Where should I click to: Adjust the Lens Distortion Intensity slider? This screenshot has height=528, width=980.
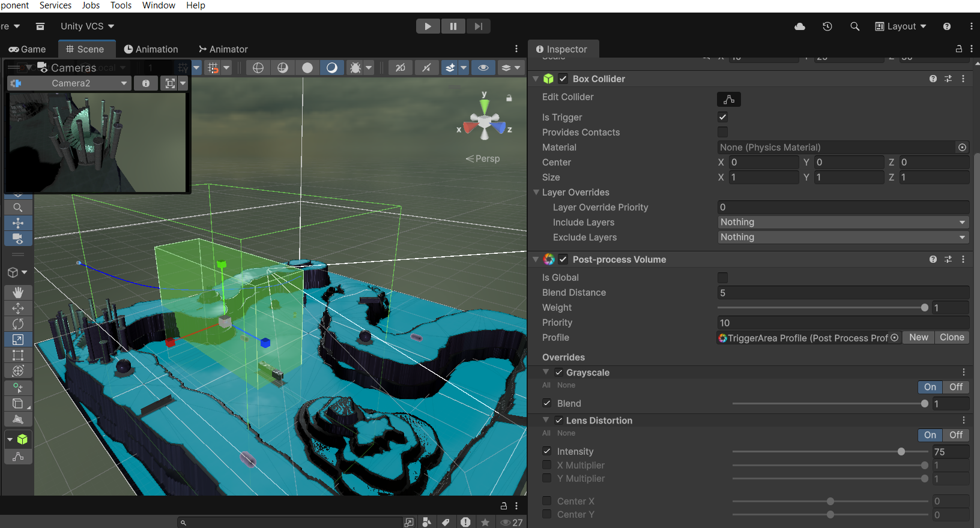tap(901, 452)
